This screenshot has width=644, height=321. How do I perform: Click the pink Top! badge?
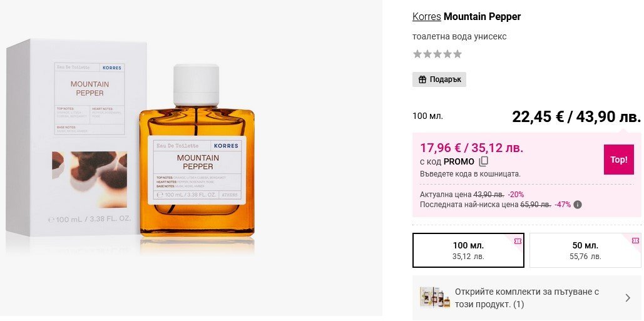[618, 160]
